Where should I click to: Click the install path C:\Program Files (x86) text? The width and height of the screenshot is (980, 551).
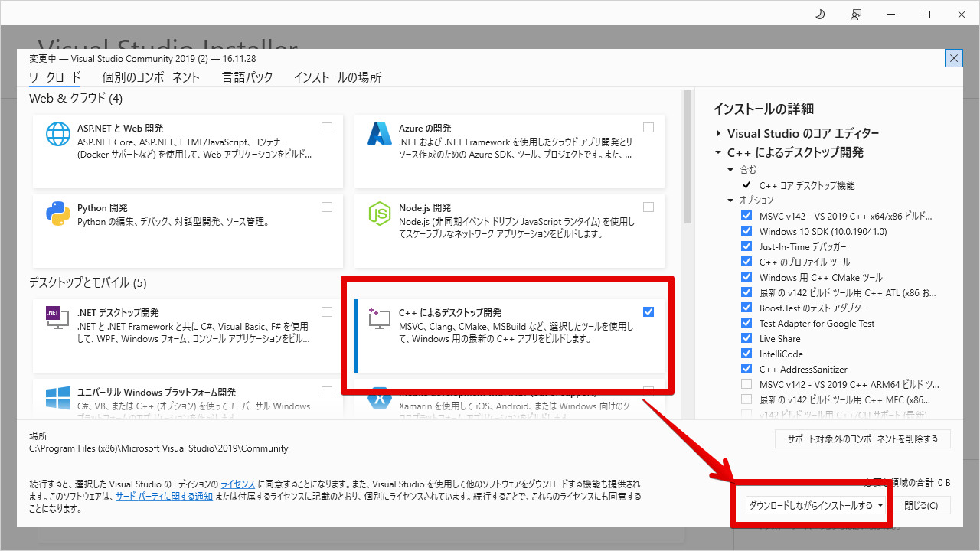click(158, 448)
